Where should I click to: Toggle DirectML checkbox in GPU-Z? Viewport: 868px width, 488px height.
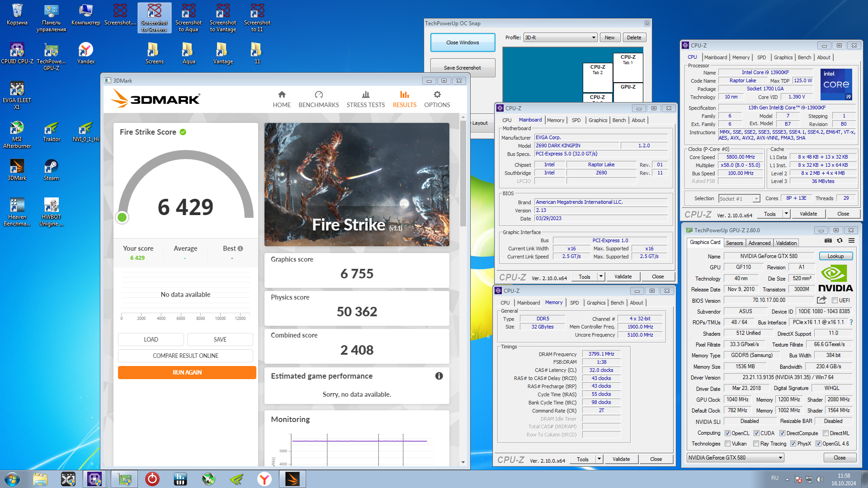pos(826,433)
